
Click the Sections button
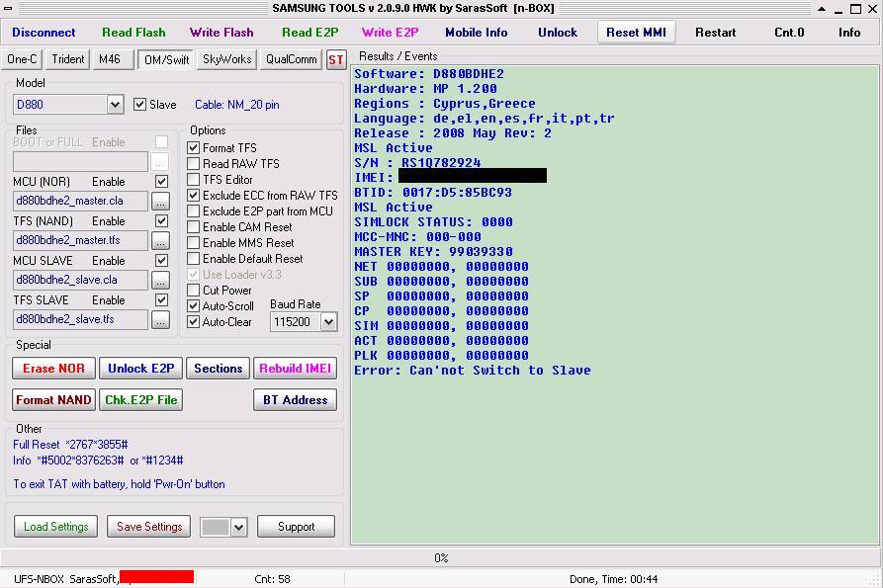point(218,368)
